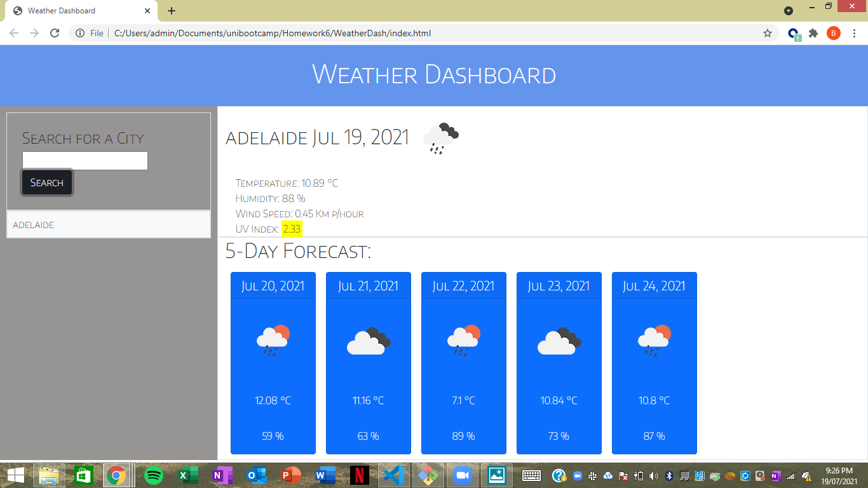Open the Grammarly extension icon

(x=794, y=33)
